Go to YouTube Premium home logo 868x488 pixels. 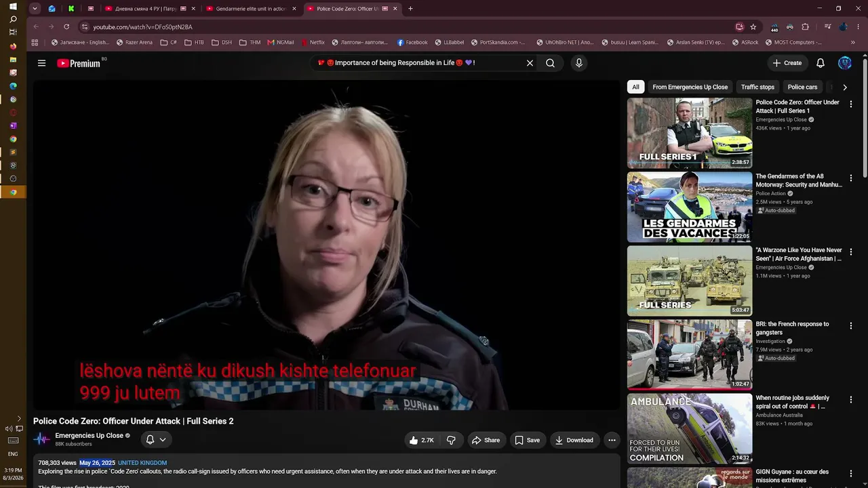[79, 63]
